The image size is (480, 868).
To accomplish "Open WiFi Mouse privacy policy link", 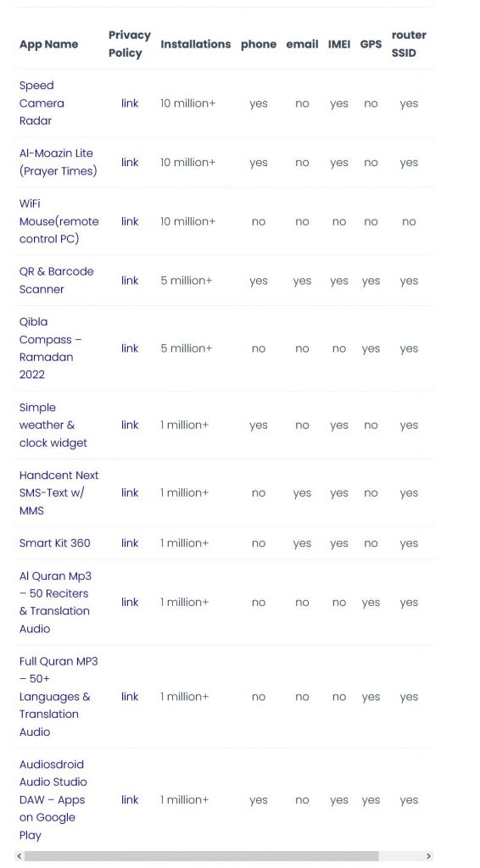I will click(x=130, y=221).
